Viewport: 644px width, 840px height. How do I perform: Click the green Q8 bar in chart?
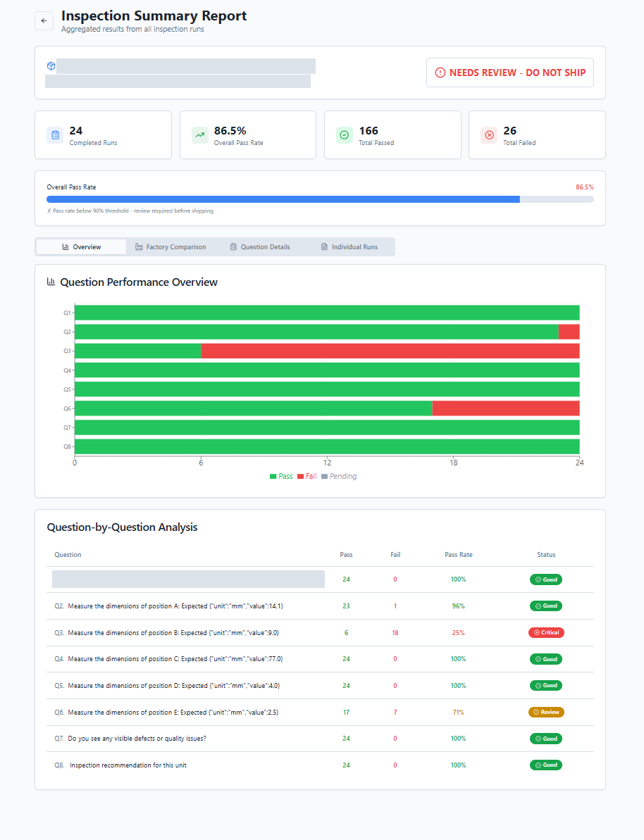click(x=327, y=447)
